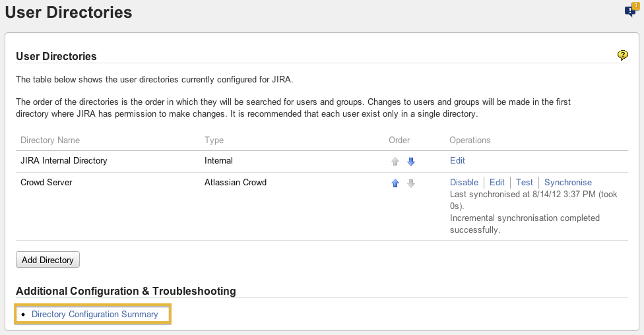The width and height of the screenshot is (644, 335).
Task: Synchronise the Crowd Server directory
Action: click(568, 182)
